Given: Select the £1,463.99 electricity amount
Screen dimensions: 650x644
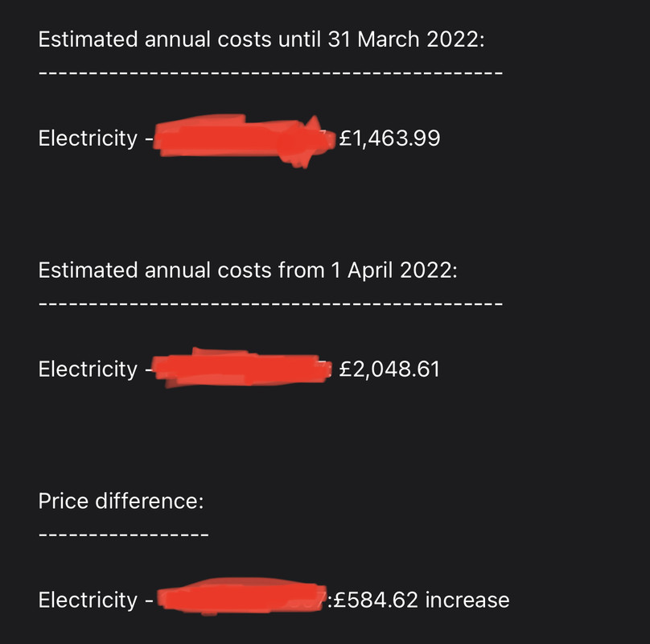Looking at the screenshot, I should pyautogui.click(x=389, y=138).
